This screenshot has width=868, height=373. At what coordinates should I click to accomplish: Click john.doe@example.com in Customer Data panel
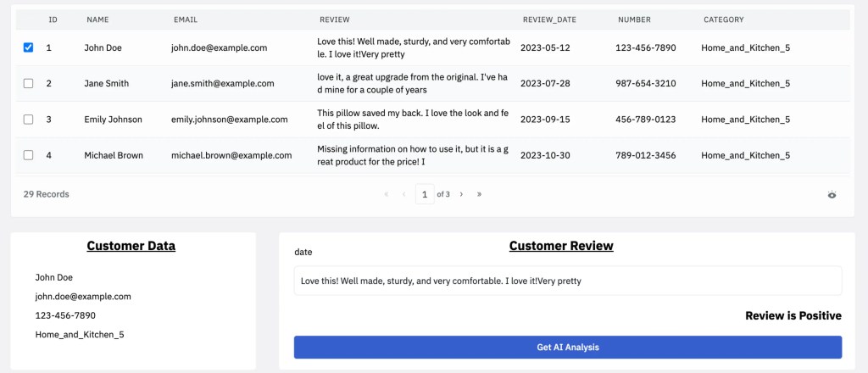click(83, 297)
